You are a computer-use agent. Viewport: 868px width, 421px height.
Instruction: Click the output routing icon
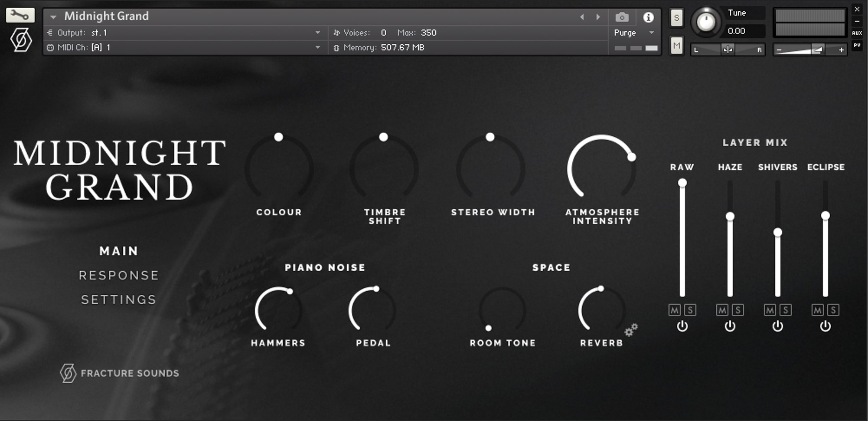tap(49, 33)
